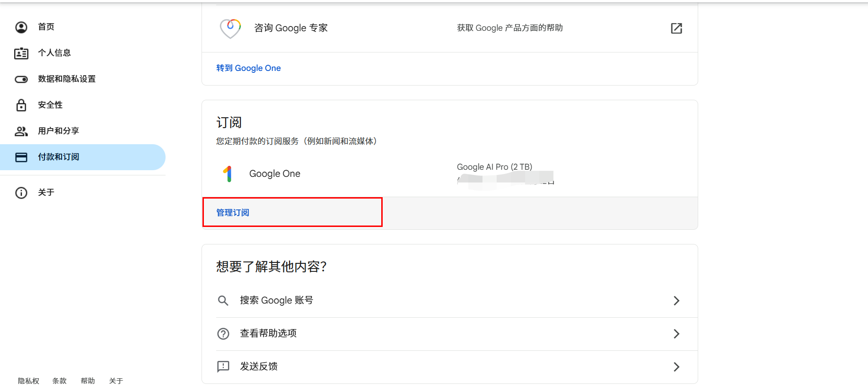The width and height of the screenshot is (868, 391).
Task: Click the feedback bubble icon beside 发送反馈
Action: point(223,366)
